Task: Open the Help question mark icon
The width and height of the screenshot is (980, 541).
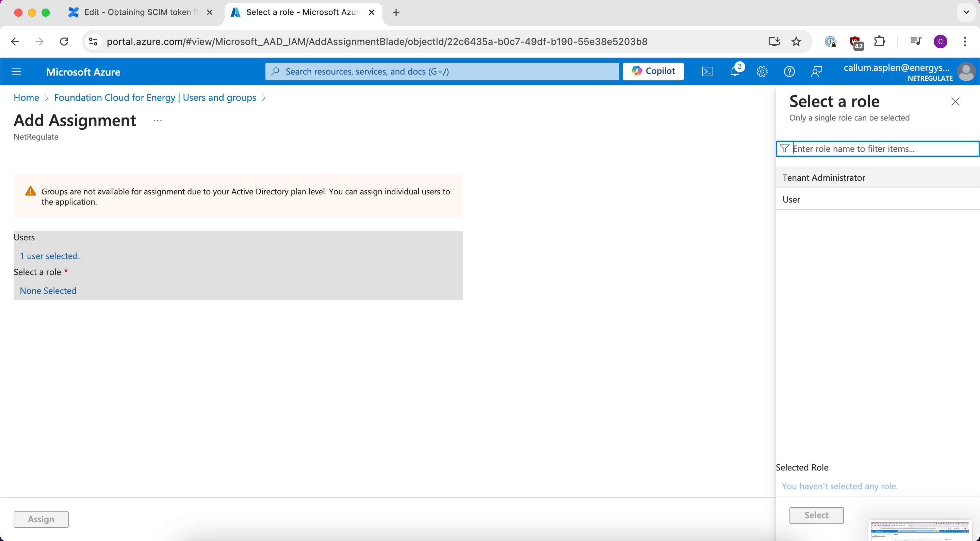Action: click(x=789, y=71)
